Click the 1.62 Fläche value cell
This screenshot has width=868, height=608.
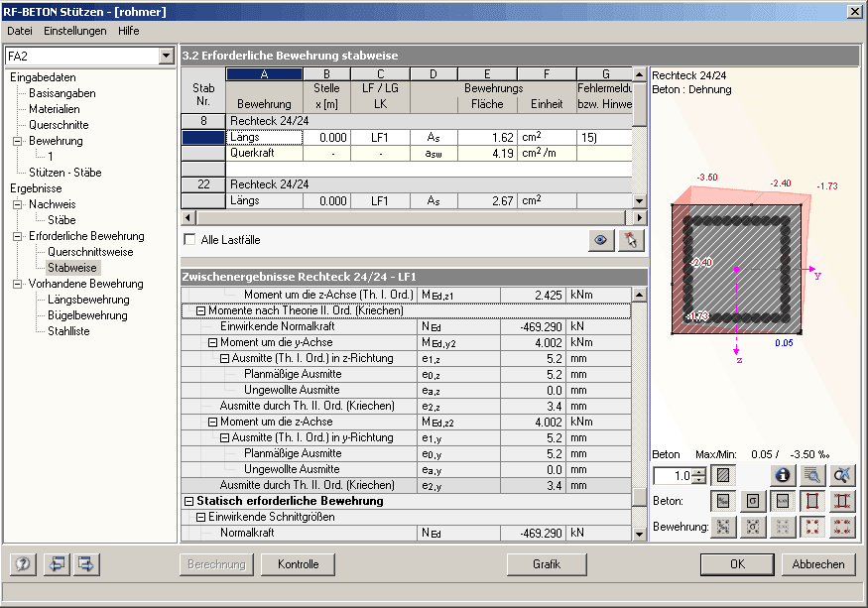click(x=487, y=137)
